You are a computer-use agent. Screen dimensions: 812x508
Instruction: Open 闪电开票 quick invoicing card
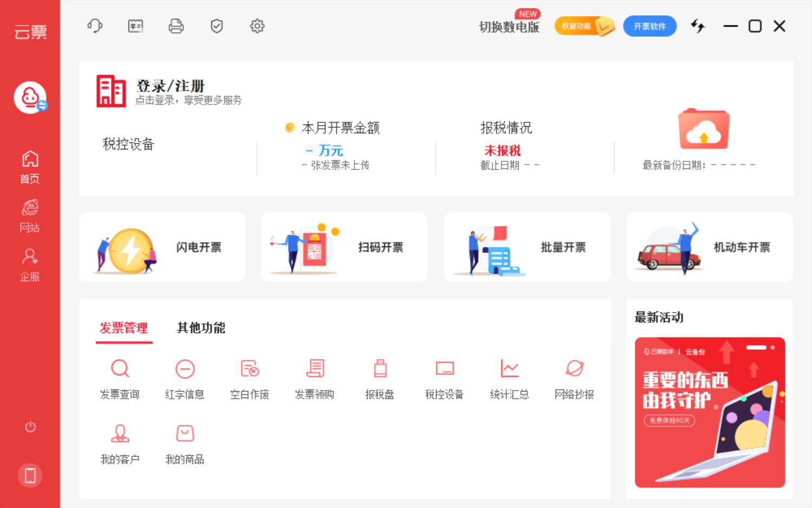tap(162, 247)
